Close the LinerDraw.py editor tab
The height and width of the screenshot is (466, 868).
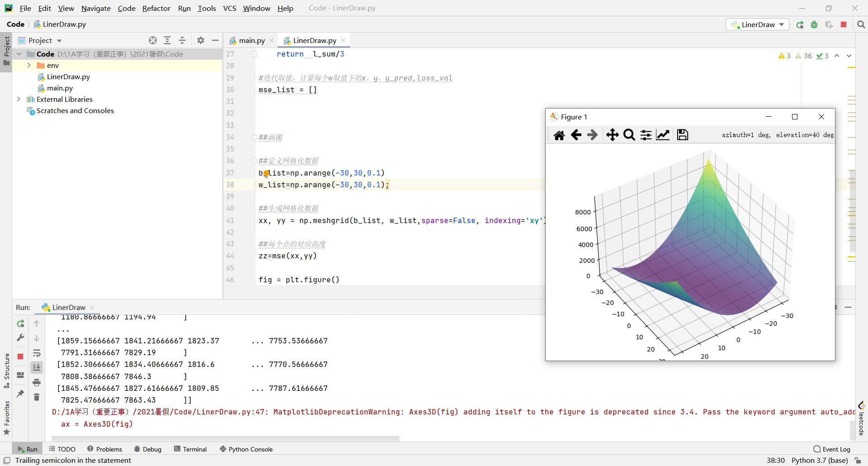pyautogui.click(x=343, y=40)
